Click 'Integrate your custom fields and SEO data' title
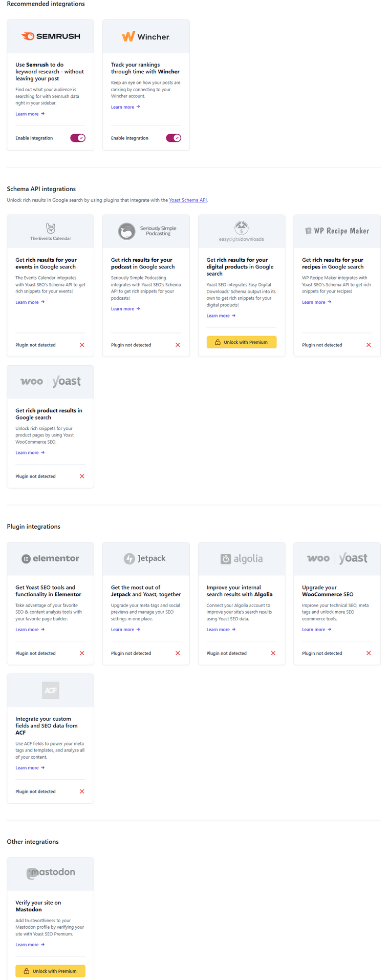Viewport: 389px width, 980px height. click(x=47, y=726)
